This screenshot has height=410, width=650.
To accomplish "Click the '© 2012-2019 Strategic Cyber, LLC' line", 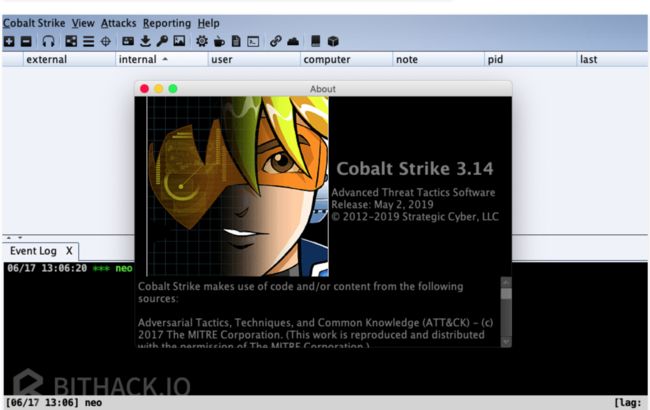I will pyautogui.click(x=415, y=217).
